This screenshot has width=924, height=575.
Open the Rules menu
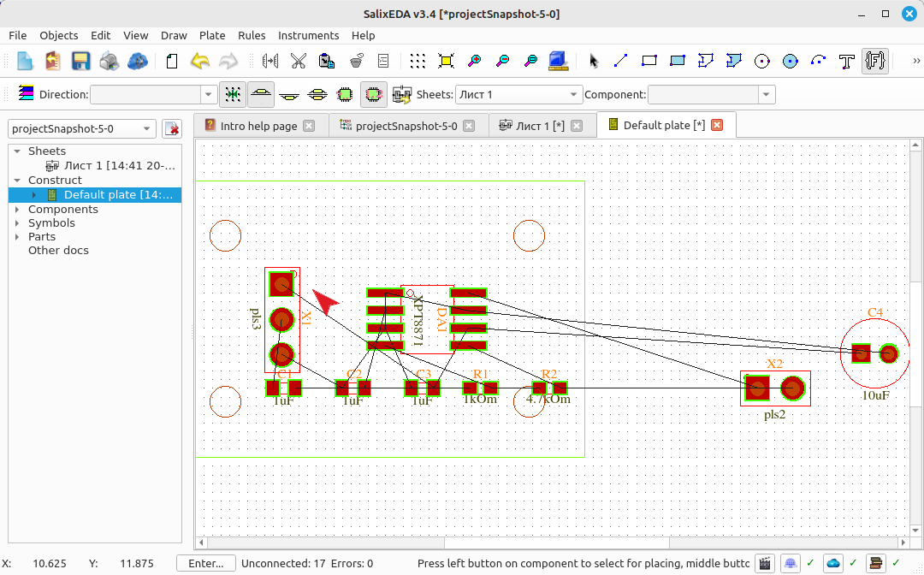(x=252, y=35)
